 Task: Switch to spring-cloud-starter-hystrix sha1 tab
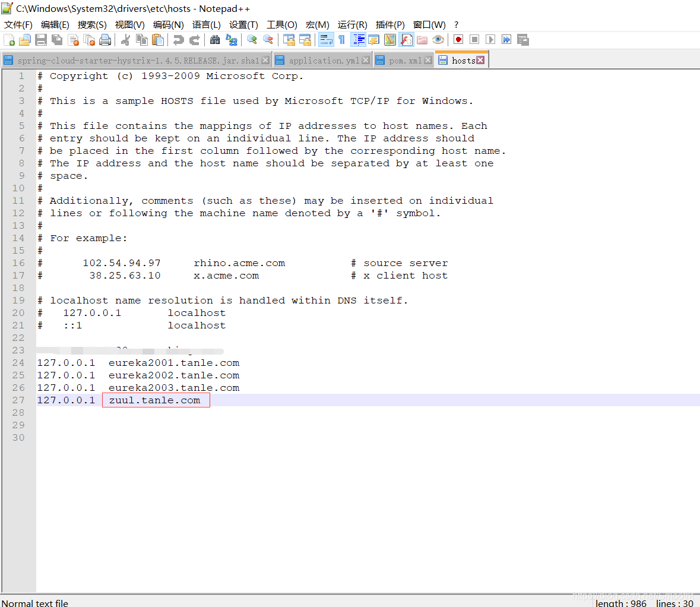(x=138, y=61)
